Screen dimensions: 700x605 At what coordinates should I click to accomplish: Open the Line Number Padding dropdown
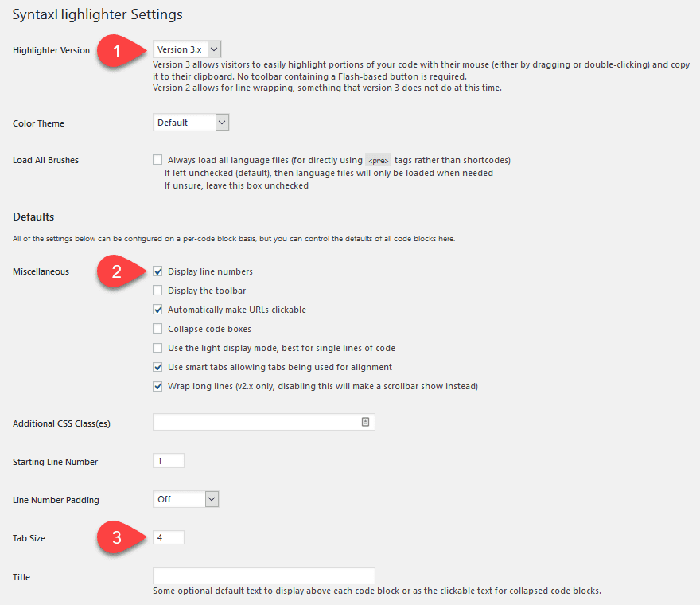[185, 499]
